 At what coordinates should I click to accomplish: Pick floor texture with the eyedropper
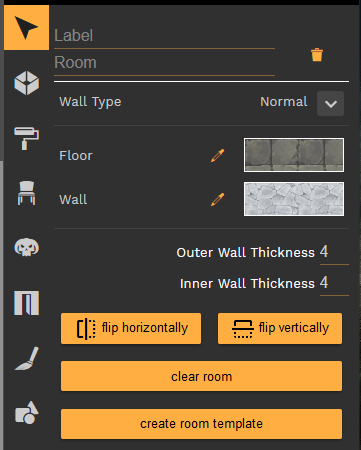click(218, 155)
